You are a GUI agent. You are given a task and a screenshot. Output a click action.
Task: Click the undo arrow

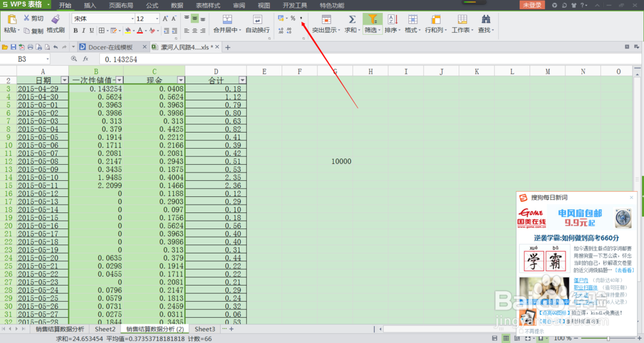coord(55,47)
